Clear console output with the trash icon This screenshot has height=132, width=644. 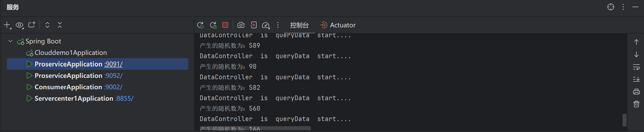click(x=636, y=104)
